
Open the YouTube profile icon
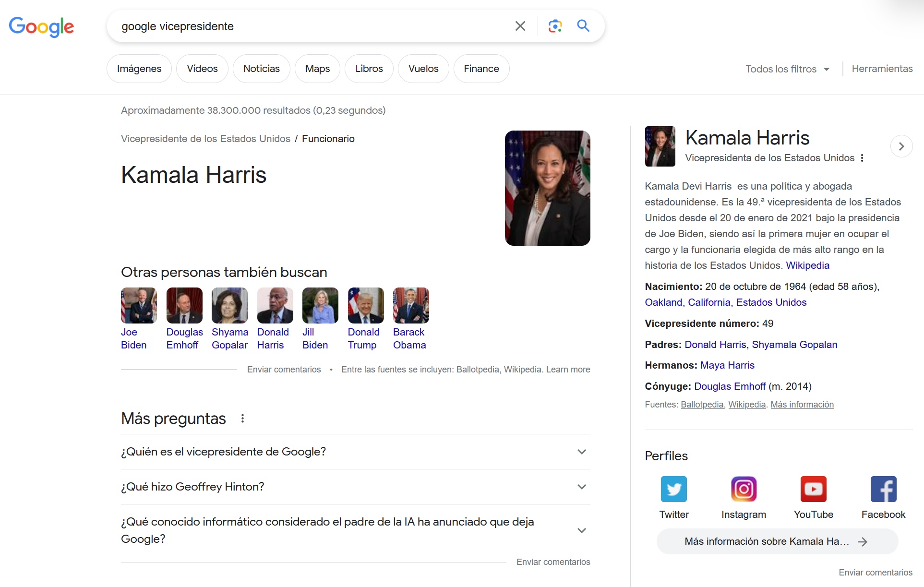coord(814,489)
